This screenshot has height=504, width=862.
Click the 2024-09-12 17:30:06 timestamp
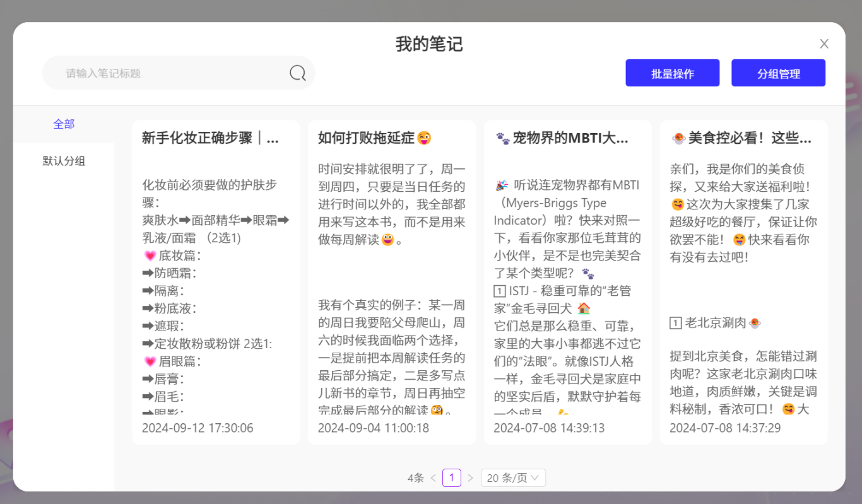coord(198,428)
